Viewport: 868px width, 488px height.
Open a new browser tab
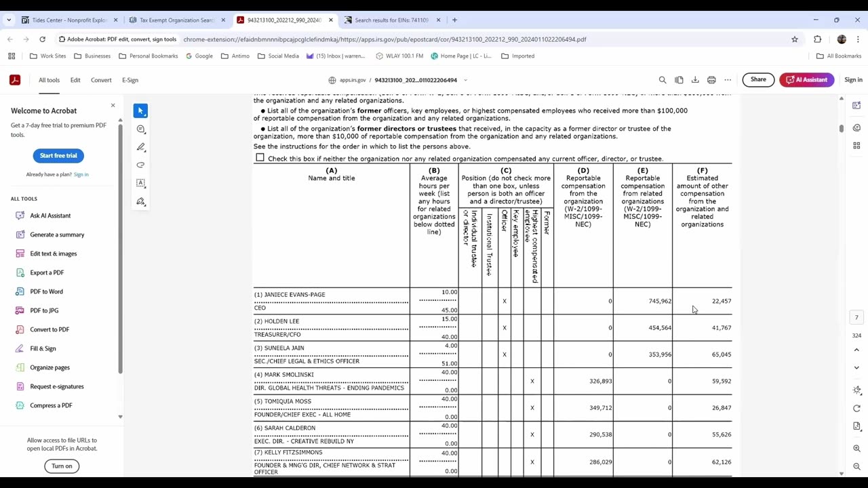[454, 20]
